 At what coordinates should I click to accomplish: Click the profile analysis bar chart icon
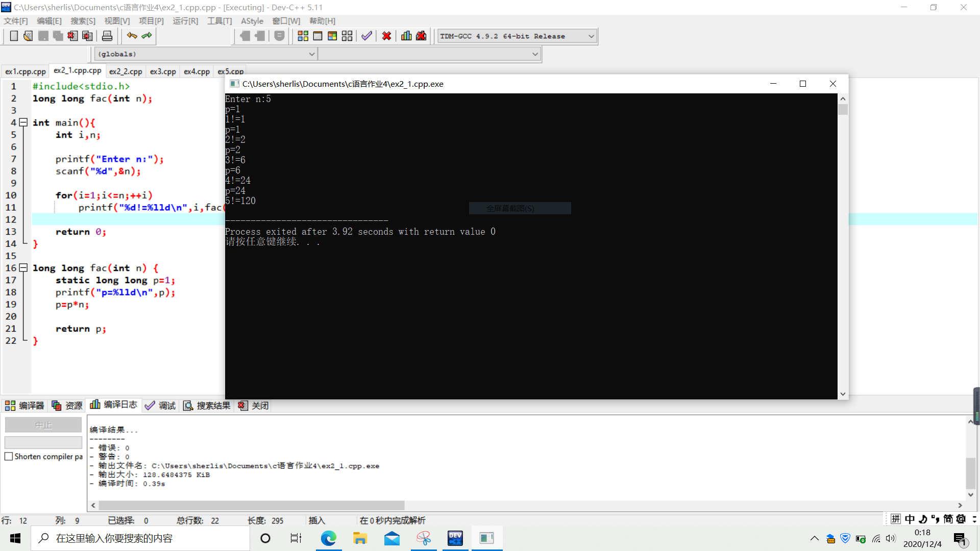coord(406,36)
